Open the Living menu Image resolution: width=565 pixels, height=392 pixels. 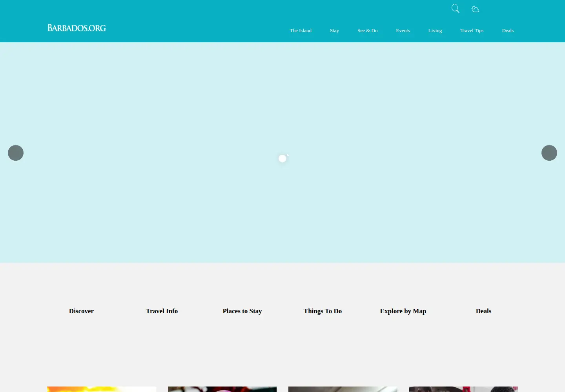tap(435, 31)
